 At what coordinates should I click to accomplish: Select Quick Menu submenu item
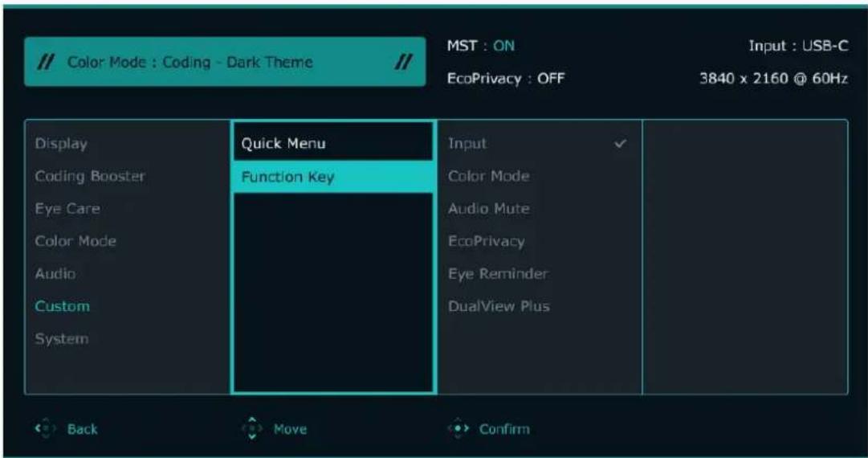pyautogui.click(x=332, y=144)
